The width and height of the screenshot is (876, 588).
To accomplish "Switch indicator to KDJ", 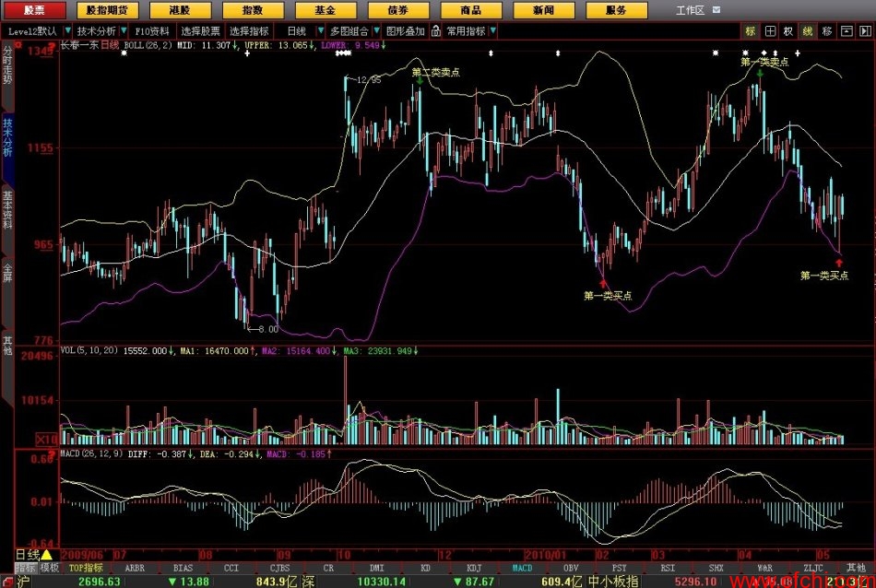I will click(x=474, y=568).
